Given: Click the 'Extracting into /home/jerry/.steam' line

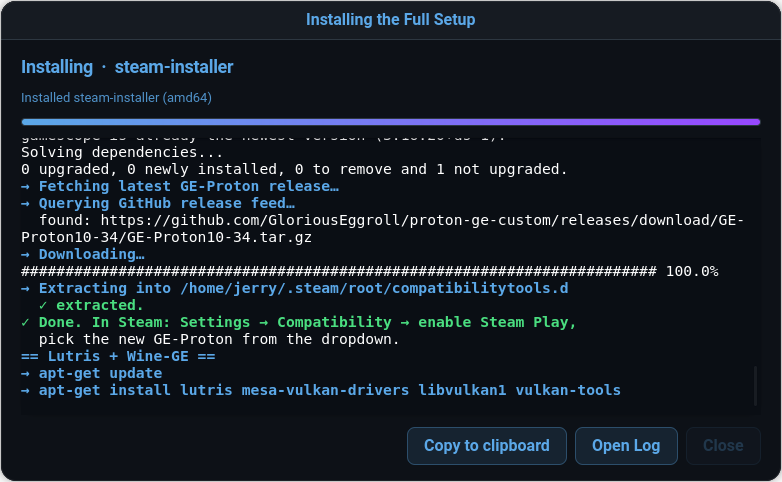Looking at the screenshot, I should 295,288.
